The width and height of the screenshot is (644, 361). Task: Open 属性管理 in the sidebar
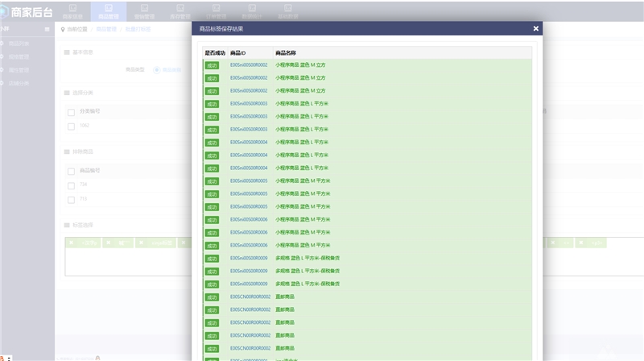(x=19, y=70)
